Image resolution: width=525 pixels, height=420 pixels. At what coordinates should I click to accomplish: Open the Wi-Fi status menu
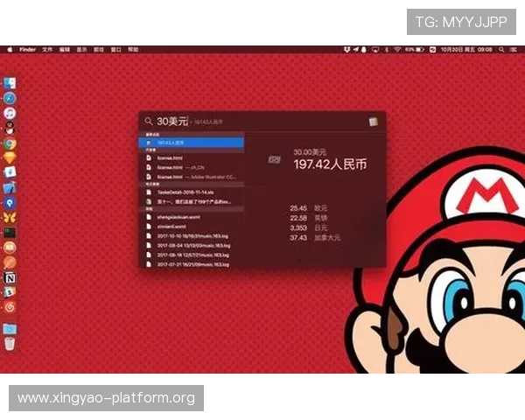(x=397, y=50)
